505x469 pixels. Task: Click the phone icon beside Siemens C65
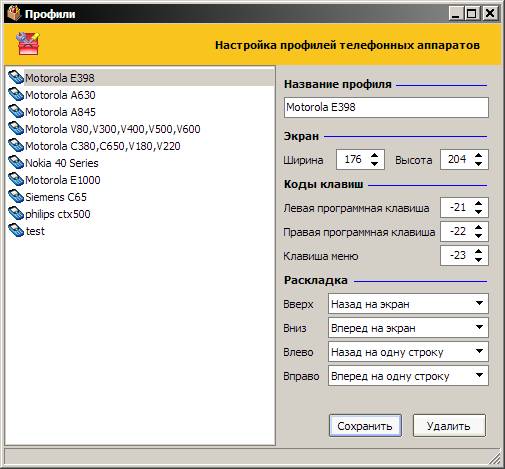click(16, 197)
